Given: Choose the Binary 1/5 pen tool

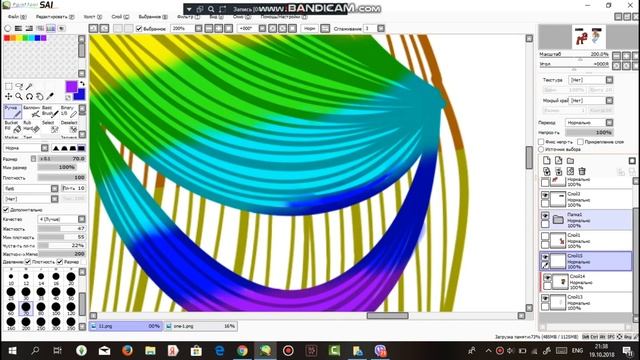Looking at the screenshot, I should click(69, 112).
